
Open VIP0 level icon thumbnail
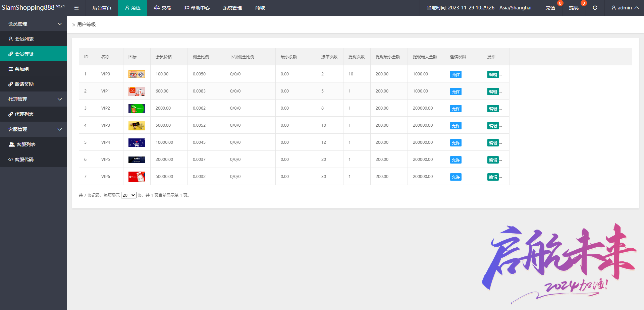pos(137,74)
